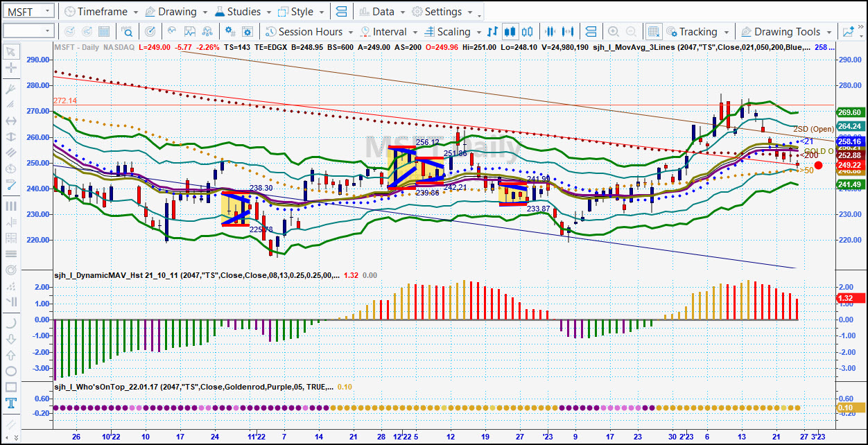Click the decrease bar spacing icon
868x445 pixels.
pyautogui.click(x=551, y=32)
